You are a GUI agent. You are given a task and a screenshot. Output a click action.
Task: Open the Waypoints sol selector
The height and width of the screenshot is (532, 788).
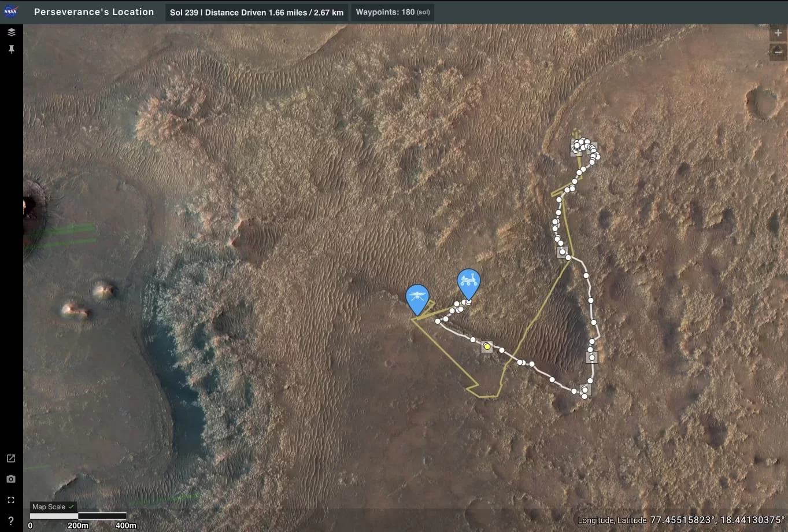click(x=393, y=12)
